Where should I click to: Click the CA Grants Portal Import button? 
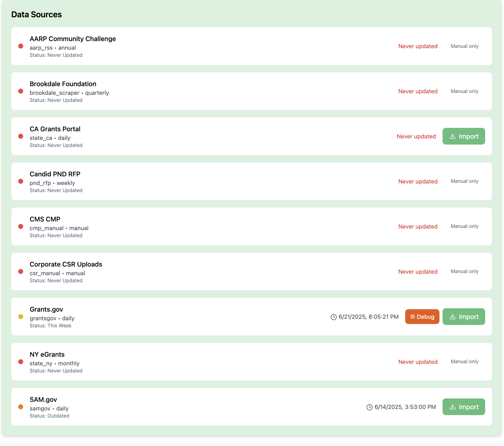(x=464, y=136)
